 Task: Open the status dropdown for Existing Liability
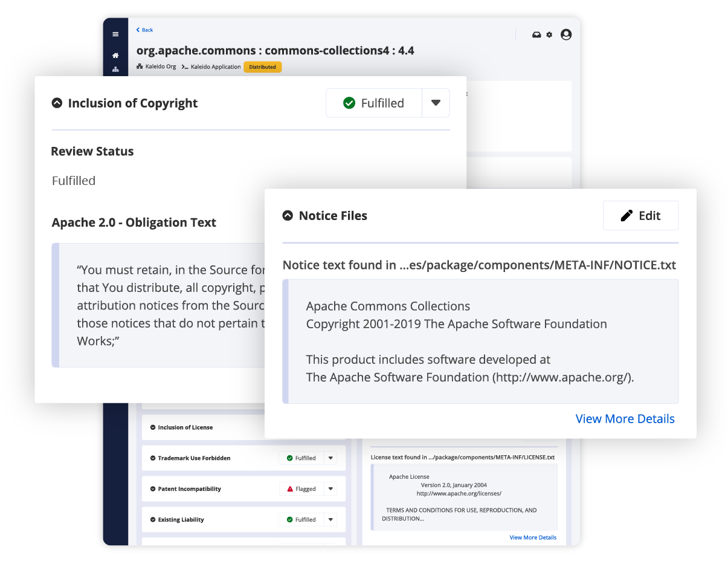pyautogui.click(x=330, y=520)
